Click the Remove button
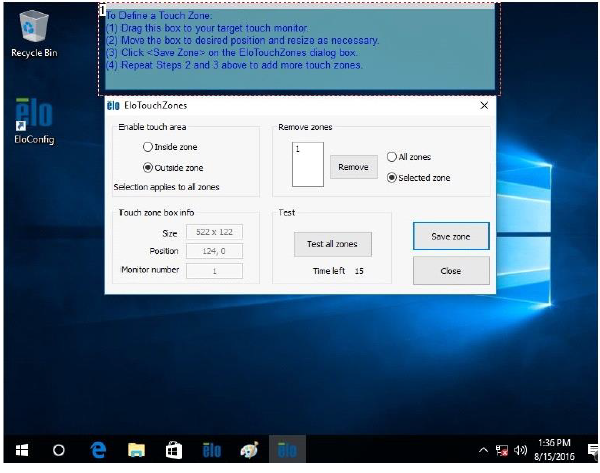This screenshot has height=473, width=600. coord(354,167)
